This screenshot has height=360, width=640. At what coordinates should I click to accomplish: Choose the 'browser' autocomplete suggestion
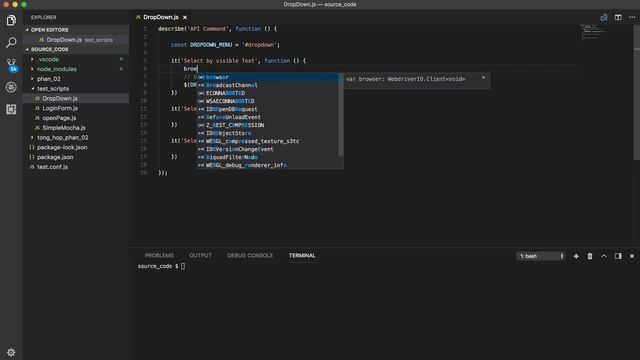[268, 77]
